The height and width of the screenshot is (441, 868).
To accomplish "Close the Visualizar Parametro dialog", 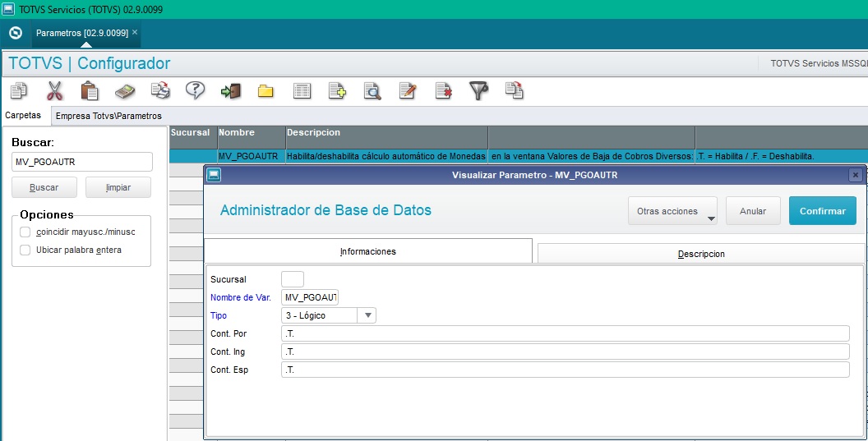I will (x=856, y=175).
